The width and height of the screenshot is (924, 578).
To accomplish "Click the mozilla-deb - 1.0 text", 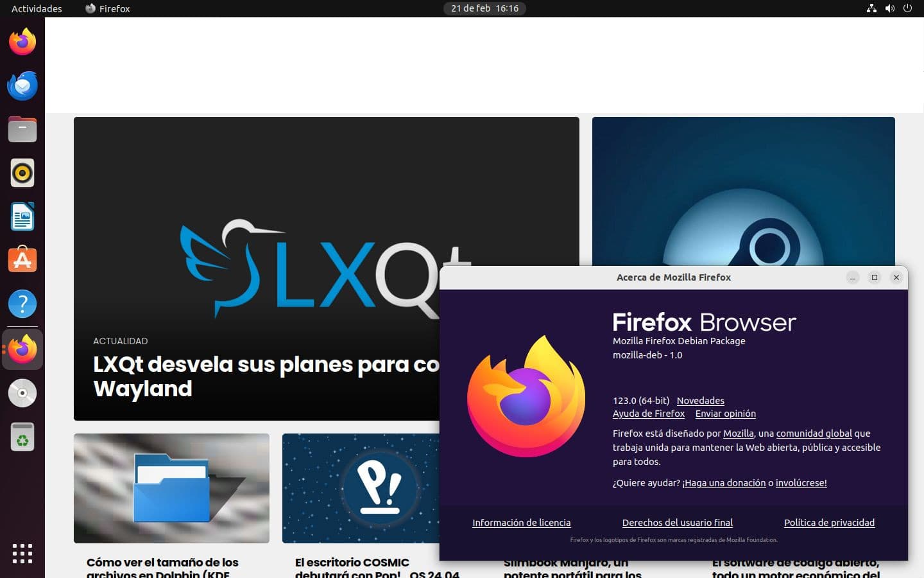I will pyautogui.click(x=647, y=355).
